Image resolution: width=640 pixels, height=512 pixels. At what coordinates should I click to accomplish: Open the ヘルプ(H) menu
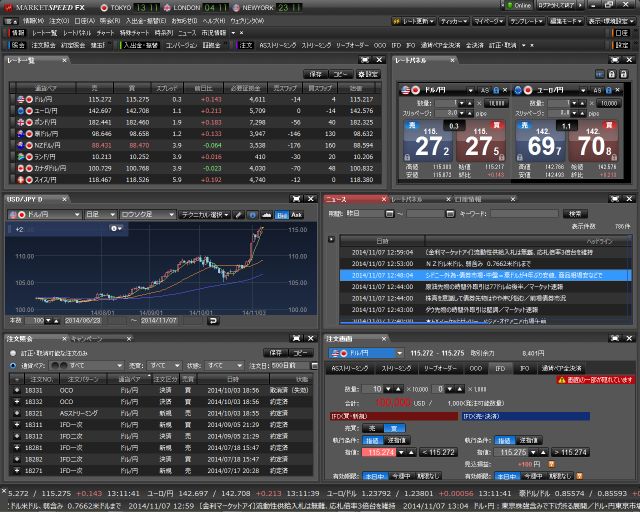(x=214, y=20)
